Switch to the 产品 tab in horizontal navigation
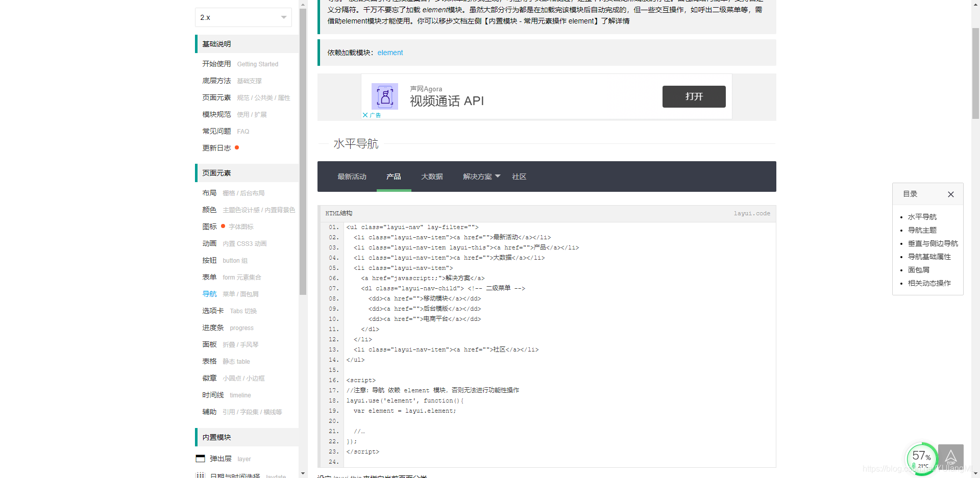980x478 pixels. 394,177
